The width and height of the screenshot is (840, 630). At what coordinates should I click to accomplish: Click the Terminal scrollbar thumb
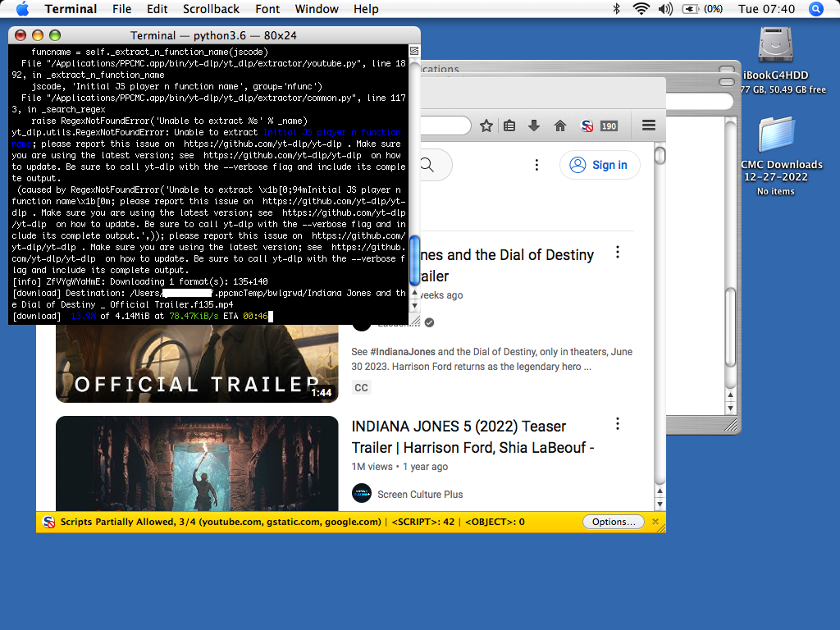[414, 261]
